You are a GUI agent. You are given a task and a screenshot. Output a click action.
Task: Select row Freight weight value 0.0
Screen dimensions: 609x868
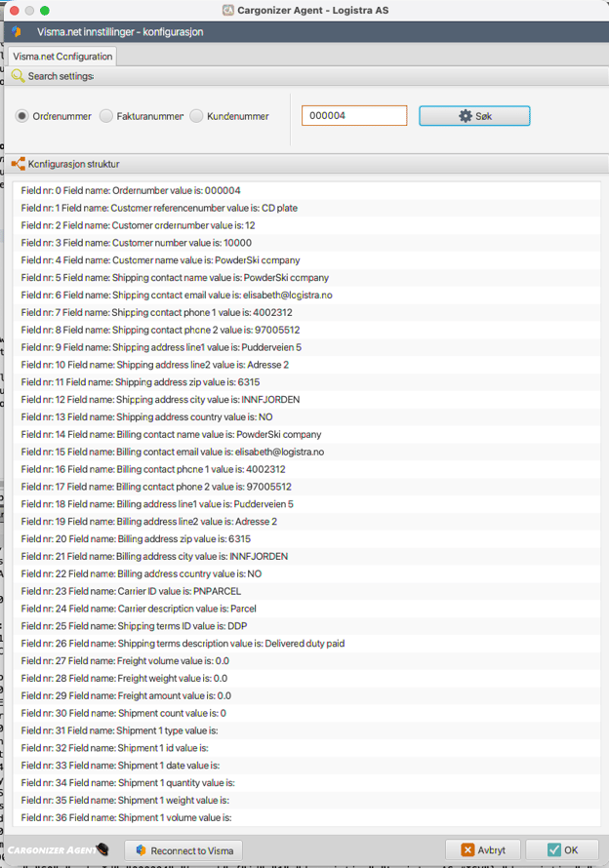pos(306,679)
